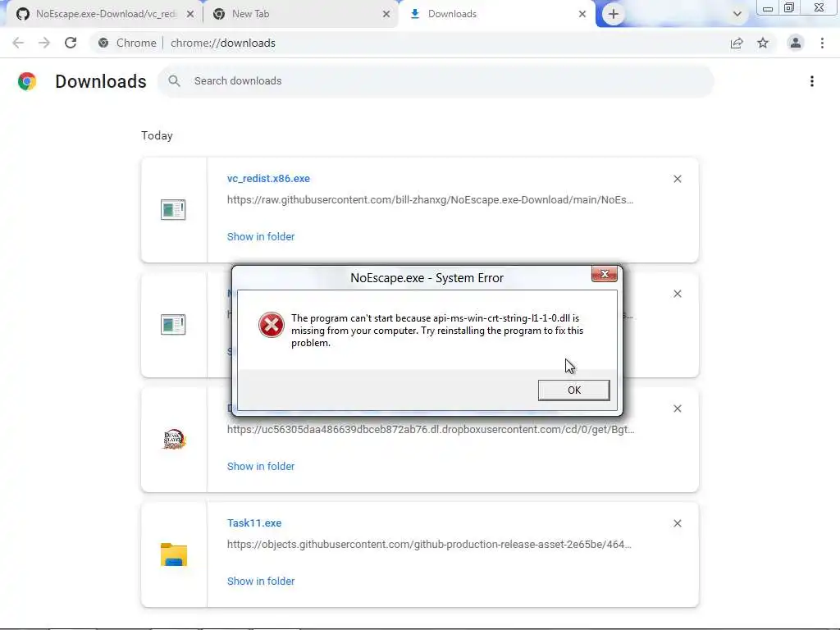The image size is (840, 630).
Task: Restore down the Chrome window
Action: [788, 8]
